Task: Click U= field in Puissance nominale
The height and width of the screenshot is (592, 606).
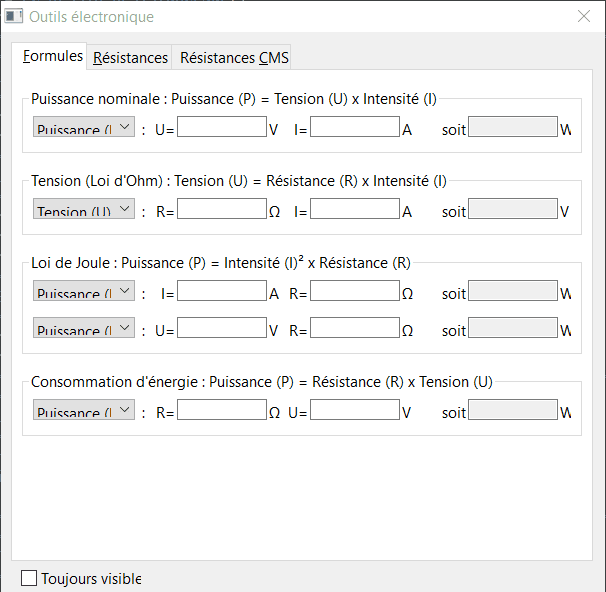Action: [222, 128]
